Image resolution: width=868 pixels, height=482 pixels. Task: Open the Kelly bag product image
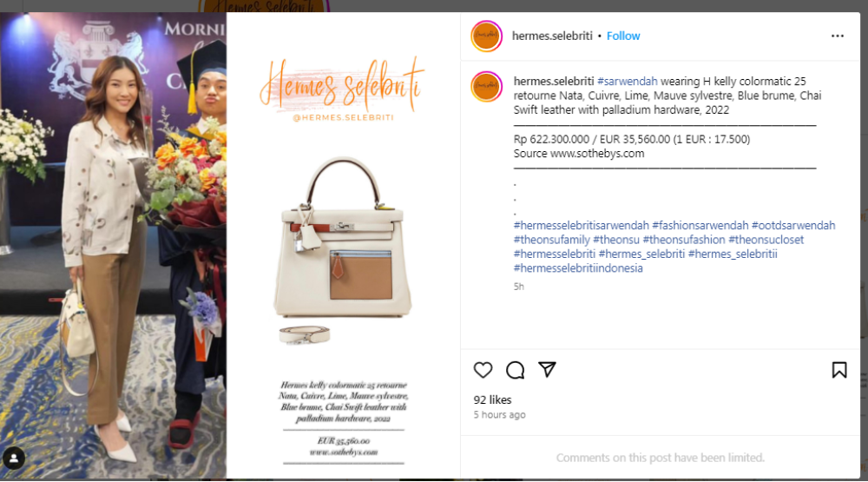(343, 238)
